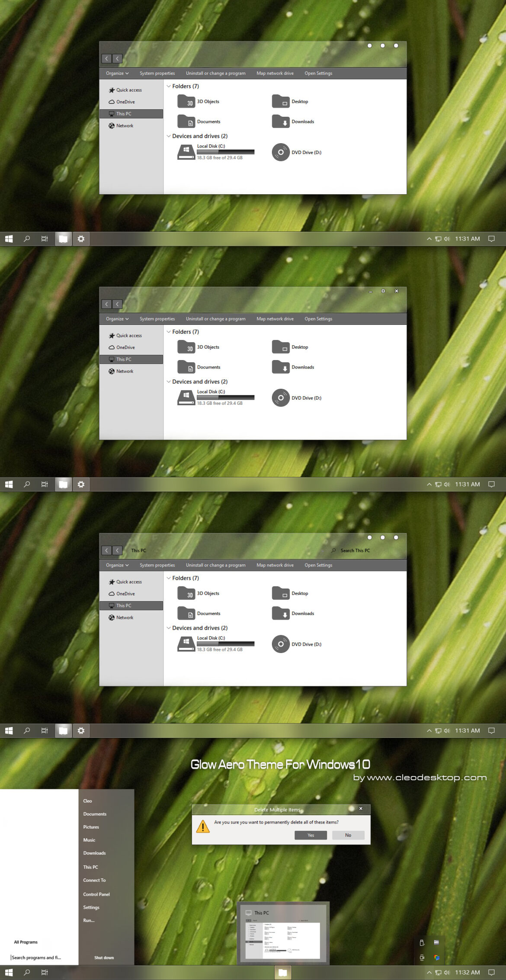Collapse Devices and drives in window showing Search This PC
Image resolution: width=506 pixels, height=980 pixels.
pos(169,628)
